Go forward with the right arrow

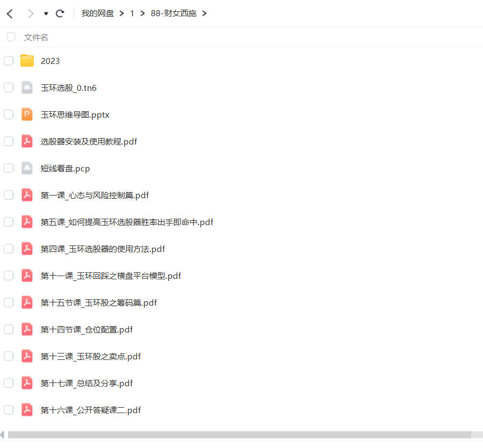coord(30,13)
